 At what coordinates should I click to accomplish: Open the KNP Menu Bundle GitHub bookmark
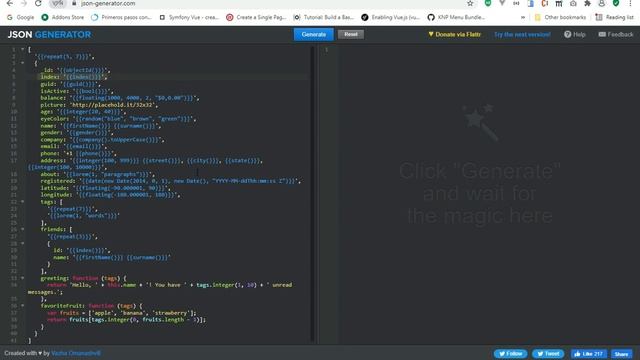(456, 17)
